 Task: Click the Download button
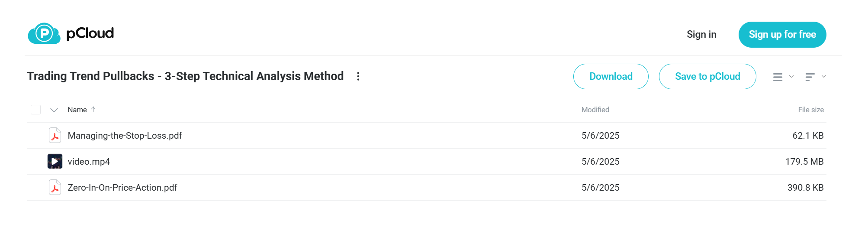click(x=611, y=77)
